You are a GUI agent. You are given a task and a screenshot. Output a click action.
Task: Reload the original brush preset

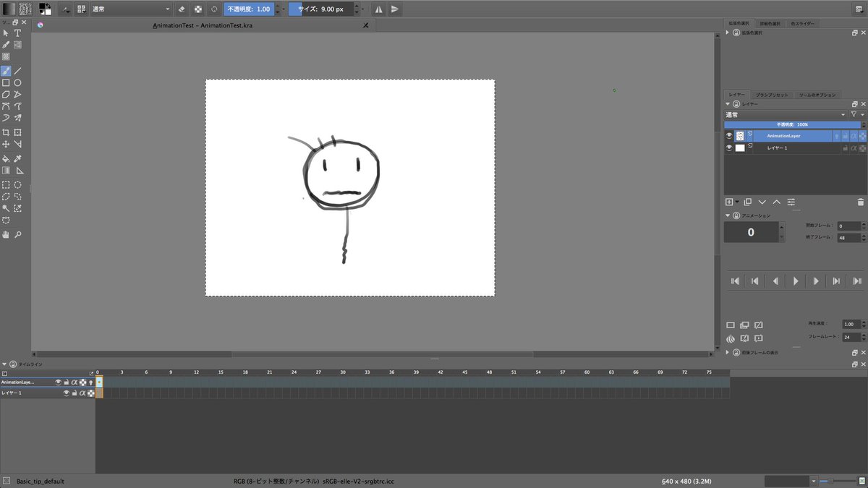(x=214, y=9)
